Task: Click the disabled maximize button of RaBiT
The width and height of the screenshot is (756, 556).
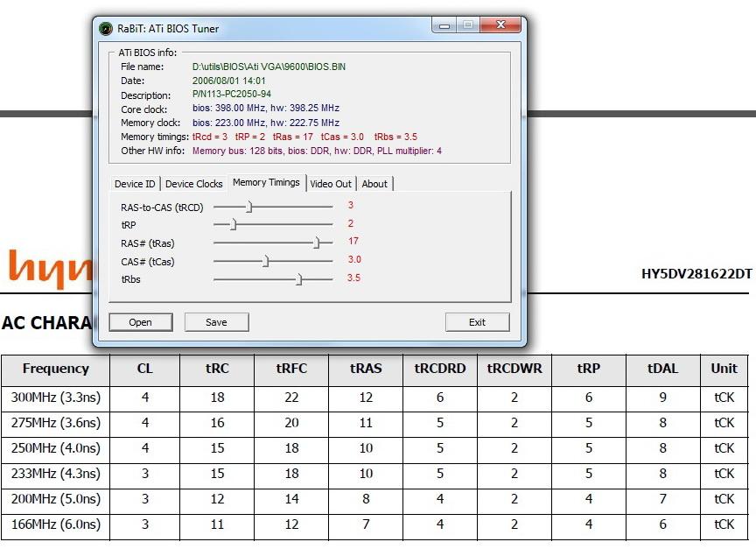Action: click(467, 25)
